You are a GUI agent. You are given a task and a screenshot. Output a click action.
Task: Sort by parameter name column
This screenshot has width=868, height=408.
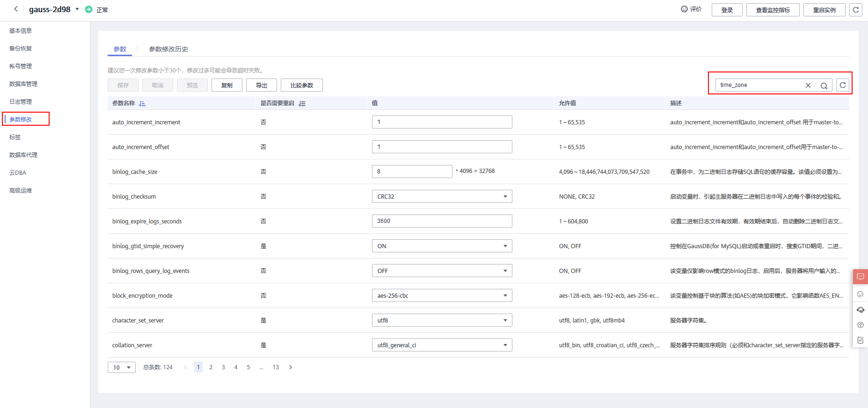142,103
